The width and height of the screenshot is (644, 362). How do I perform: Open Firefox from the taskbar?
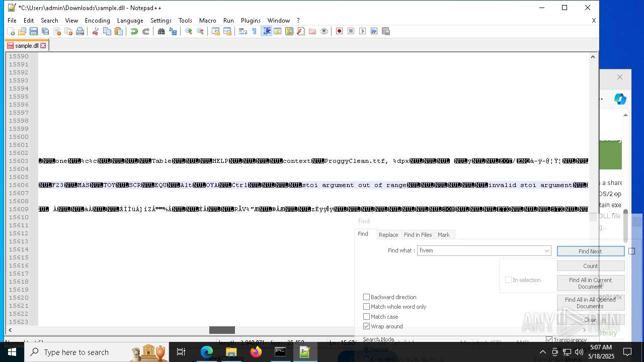click(256, 352)
